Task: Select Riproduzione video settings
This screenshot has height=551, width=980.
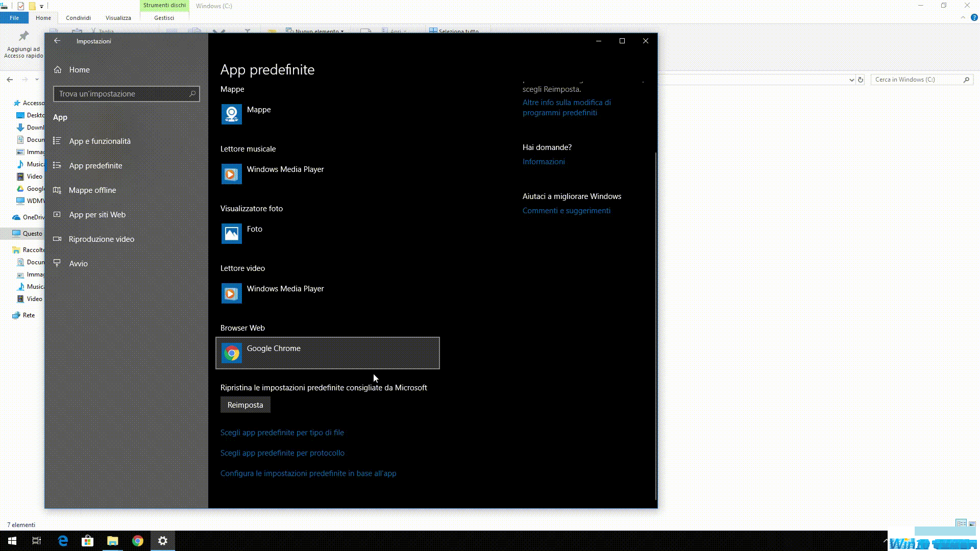Action: [x=102, y=239]
